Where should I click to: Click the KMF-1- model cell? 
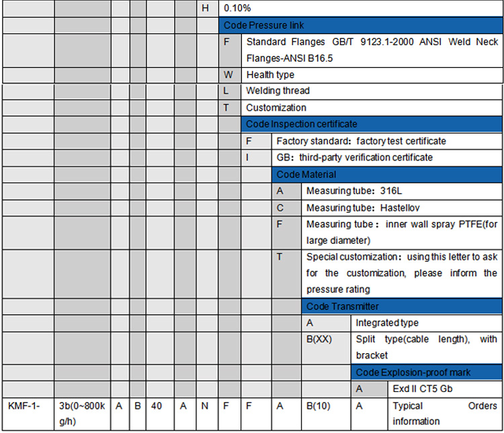pyautogui.click(x=25, y=405)
